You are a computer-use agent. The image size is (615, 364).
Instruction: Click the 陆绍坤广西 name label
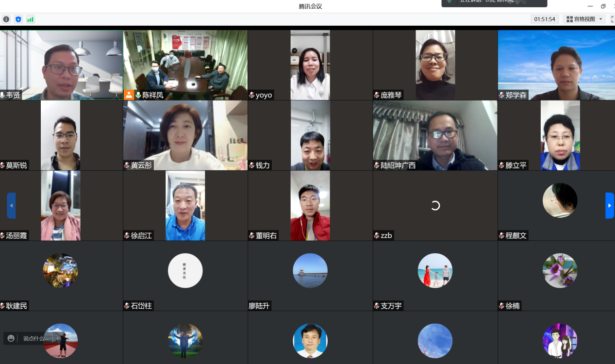tap(398, 165)
